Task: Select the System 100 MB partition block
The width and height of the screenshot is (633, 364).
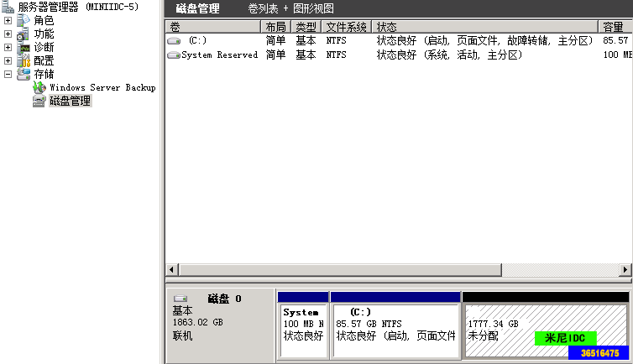Action: [x=303, y=325]
